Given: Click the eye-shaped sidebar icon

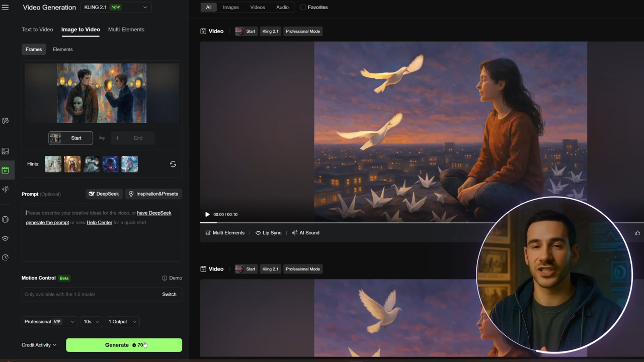Looking at the screenshot, I should [x=5, y=238].
